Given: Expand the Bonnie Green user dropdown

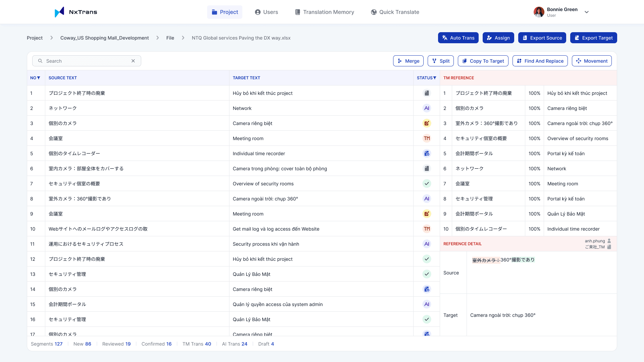Looking at the screenshot, I should click(x=587, y=12).
